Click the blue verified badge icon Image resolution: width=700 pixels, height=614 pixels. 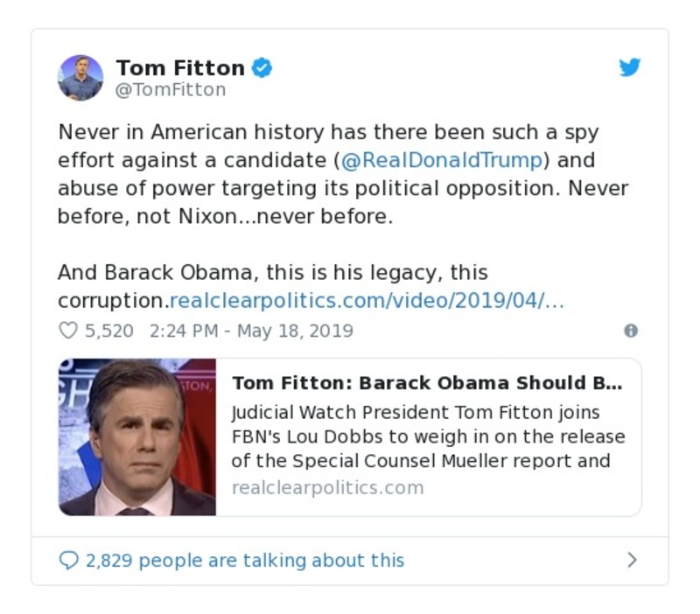pyautogui.click(x=262, y=67)
